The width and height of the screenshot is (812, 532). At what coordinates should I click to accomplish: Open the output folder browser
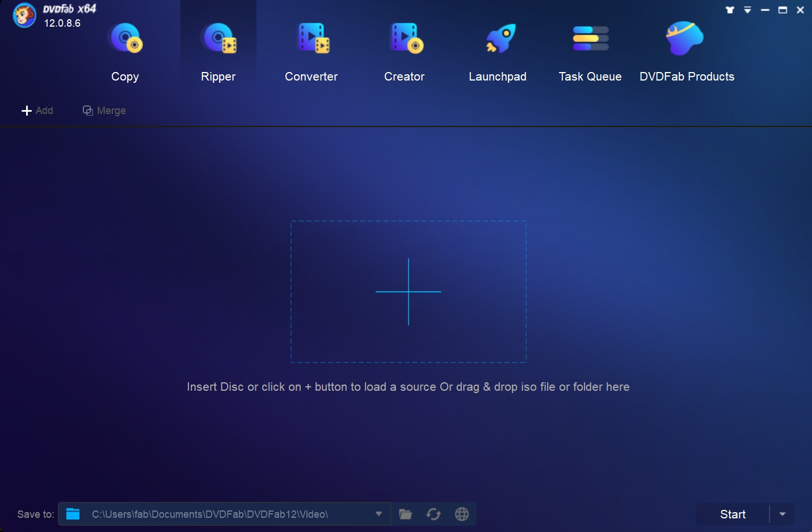405,514
